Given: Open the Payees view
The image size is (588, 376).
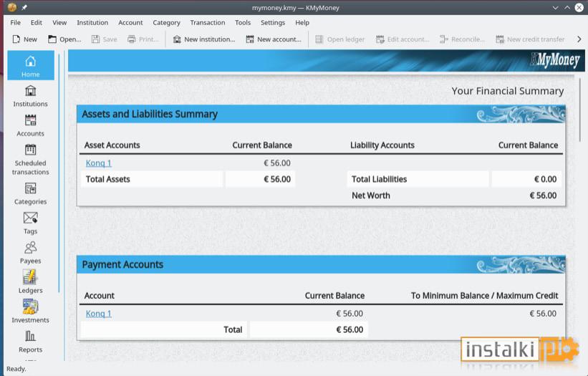Looking at the screenshot, I should (x=30, y=253).
